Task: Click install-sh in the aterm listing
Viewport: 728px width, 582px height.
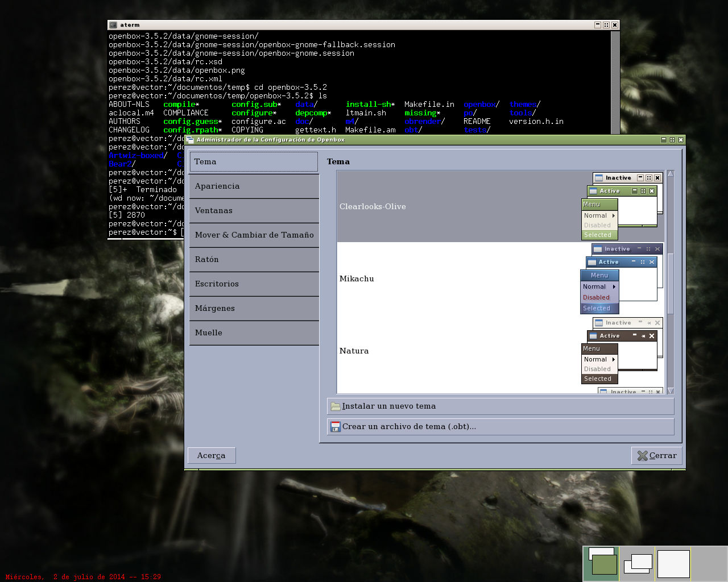Action: (x=368, y=105)
